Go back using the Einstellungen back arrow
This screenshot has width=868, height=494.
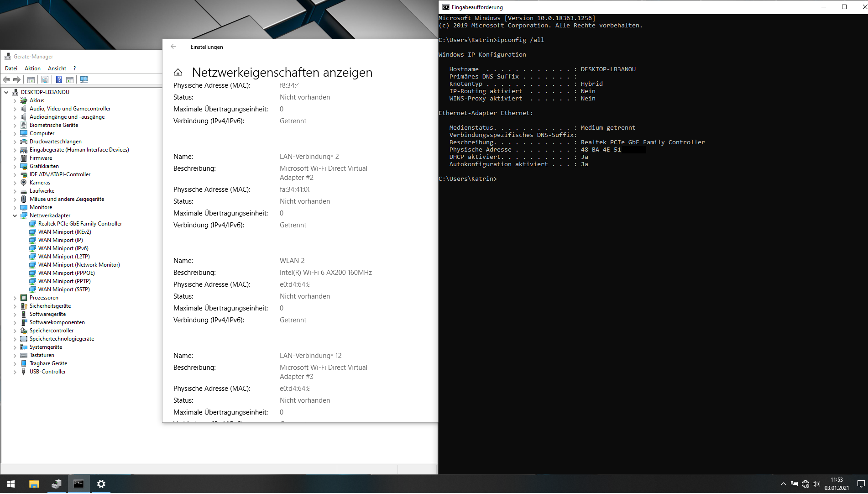point(173,47)
